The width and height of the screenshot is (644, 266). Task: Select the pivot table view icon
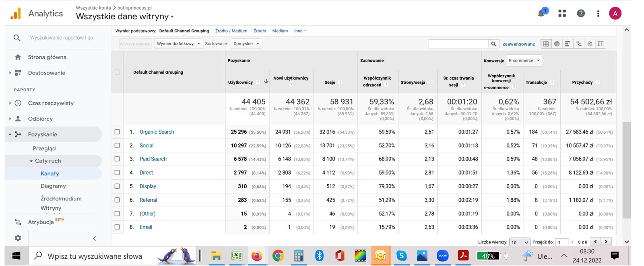pyautogui.click(x=601, y=44)
